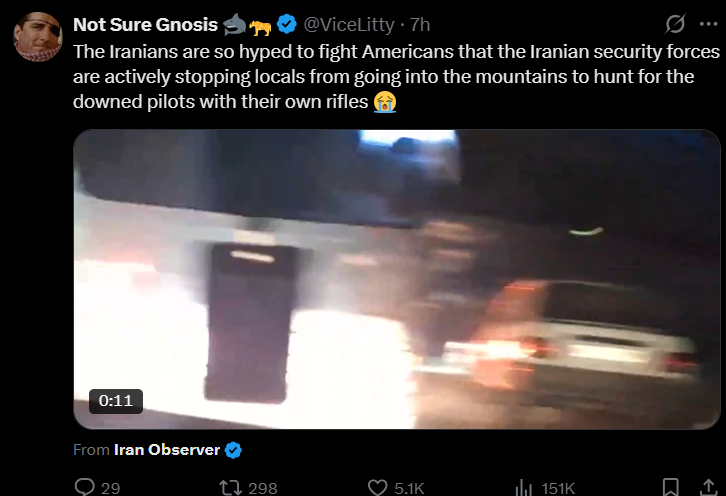Viewport: 726px width, 496px height.
Task: Open the Not Sure Gnosis display name
Action: point(145,25)
